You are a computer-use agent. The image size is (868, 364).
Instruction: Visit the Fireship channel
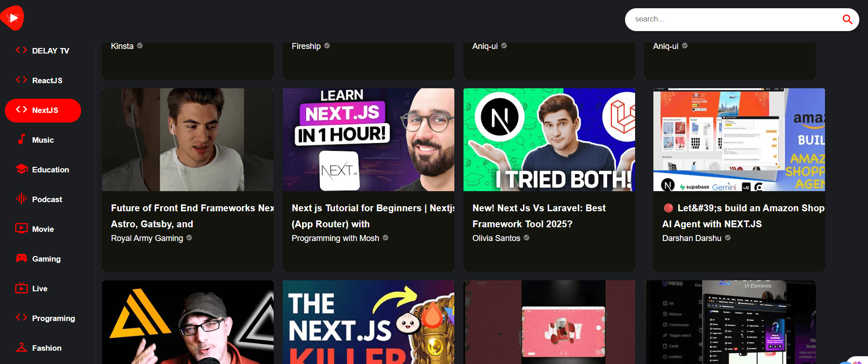click(306, 46)
